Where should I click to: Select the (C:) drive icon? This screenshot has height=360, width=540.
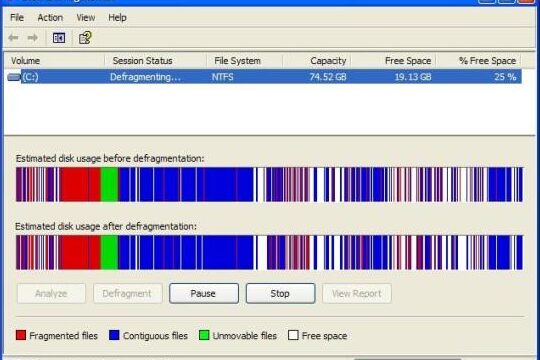(x=14, y=77)
